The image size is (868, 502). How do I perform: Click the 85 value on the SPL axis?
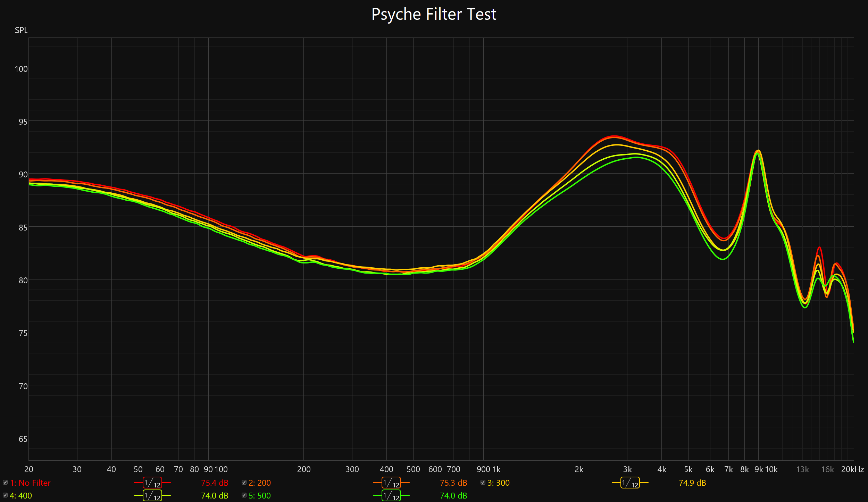(23, 228)
